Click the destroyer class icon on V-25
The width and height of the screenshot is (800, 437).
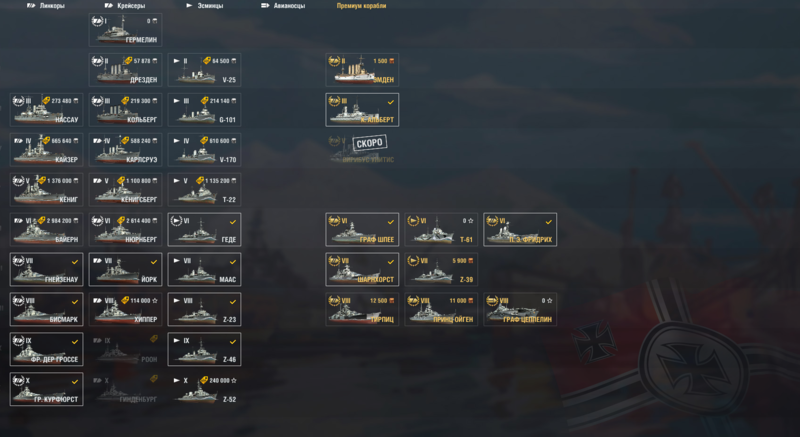pyautogui.click(x=176, y=61)
